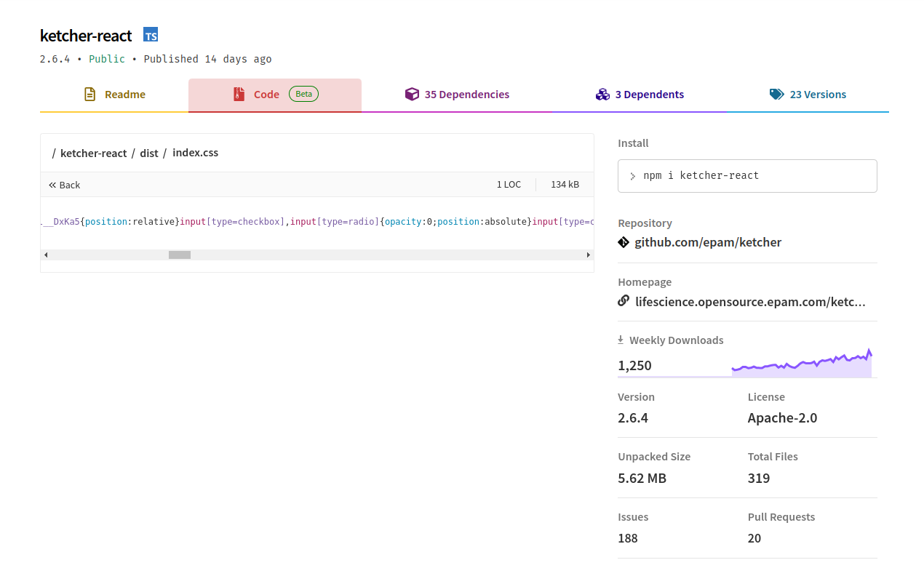Follow the lifescience.opensource.epam.com homepage link
The width and height of the screenshot is (924, 568).
tap(750, 301)
